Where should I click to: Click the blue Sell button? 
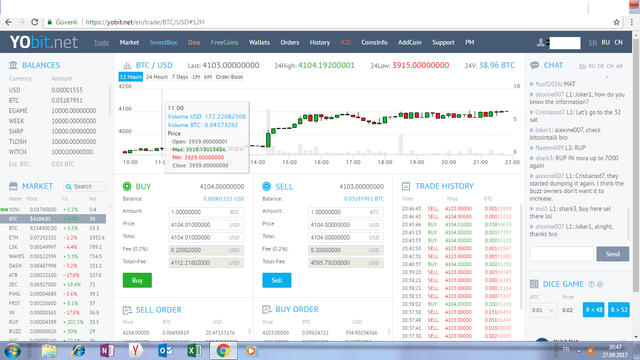[277, 280]
